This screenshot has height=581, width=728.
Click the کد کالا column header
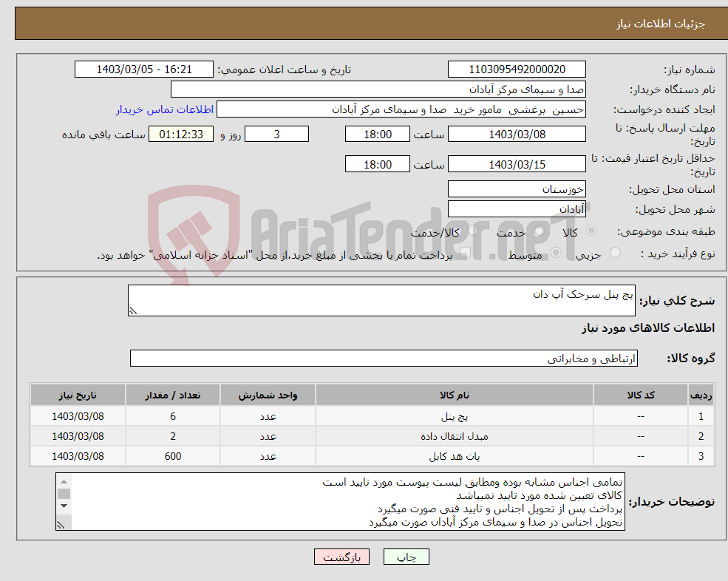click(641, 395)
